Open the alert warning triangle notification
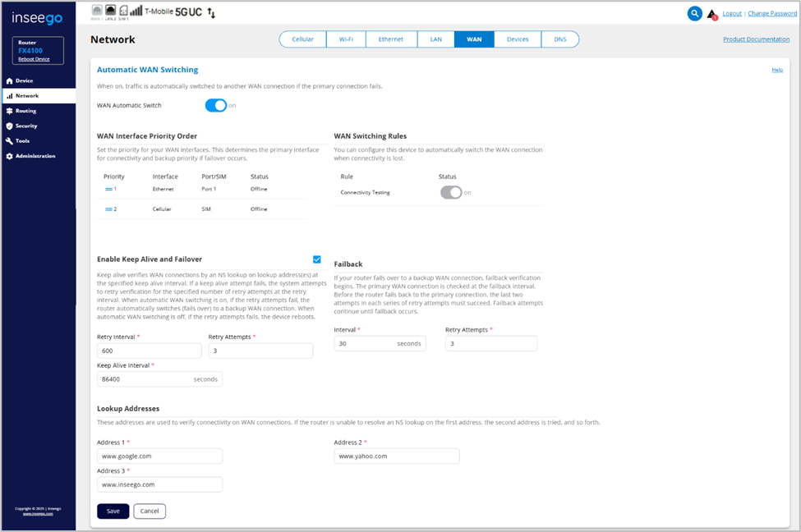The image size is (801, 532). pyautogui.click(x=712, y=14)
